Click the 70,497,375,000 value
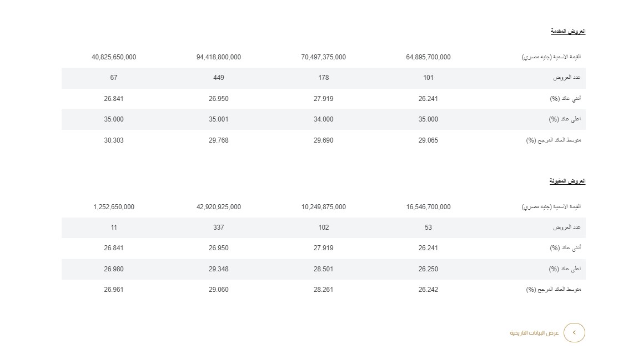Screen dimensions: 623x364 tap(324, 57)
